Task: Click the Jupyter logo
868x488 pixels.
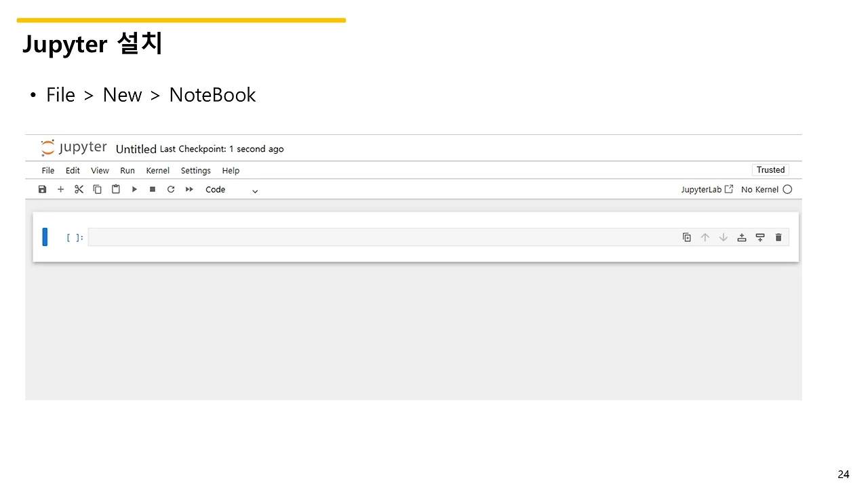Action: tap(74, 148)
